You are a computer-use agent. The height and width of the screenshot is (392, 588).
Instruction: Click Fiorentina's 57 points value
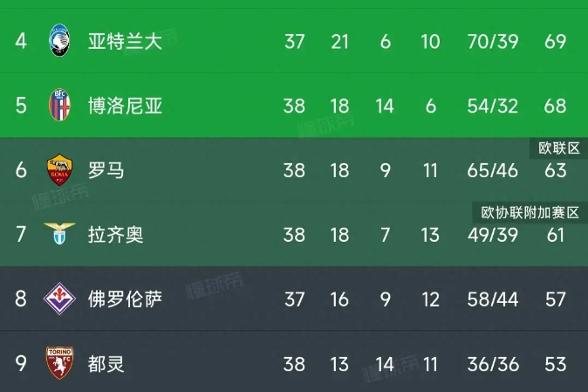point(555,299)
